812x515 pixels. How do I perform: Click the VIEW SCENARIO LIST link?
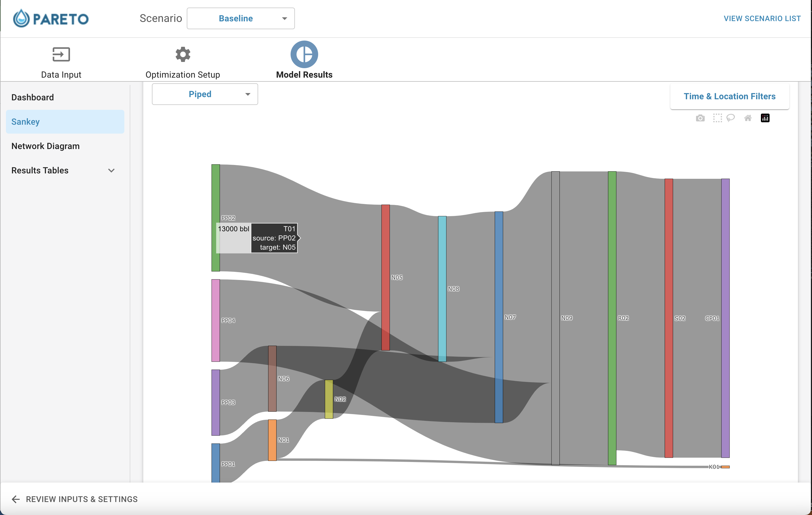pyautogui.click(x=762, y=19)
